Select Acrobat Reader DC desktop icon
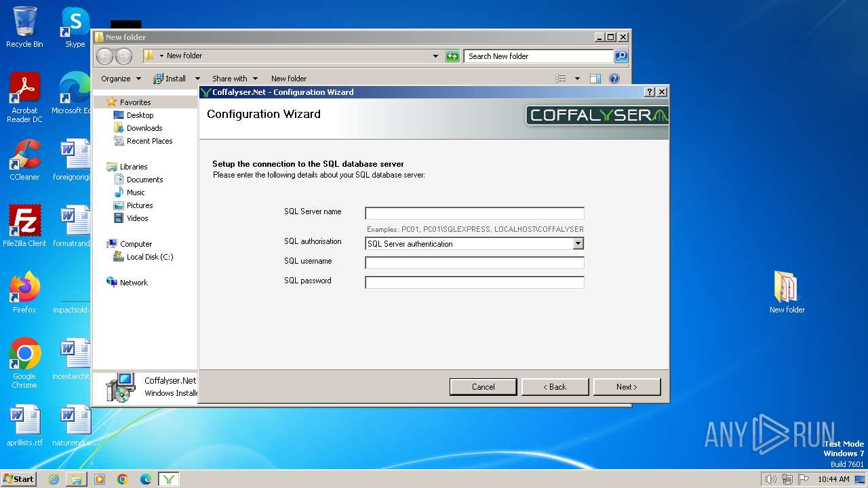The width and height of the screenshot is (868, 488). click(x=24, y=98)
